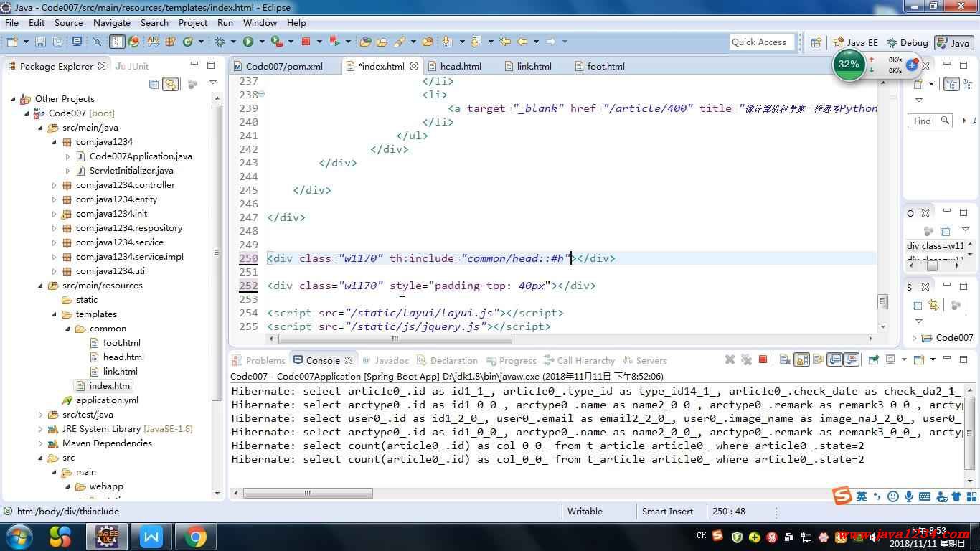980x551 pixels.
Task: Click the Package Explorer vertical scrollbar
Action: click(x=217, y=253)
